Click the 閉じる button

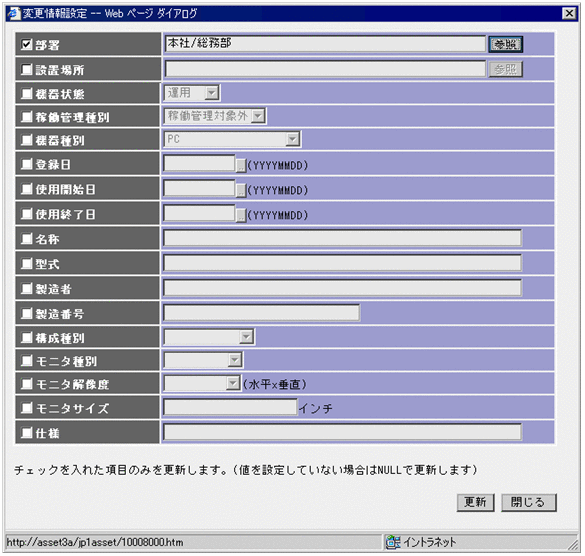[528, 502]
